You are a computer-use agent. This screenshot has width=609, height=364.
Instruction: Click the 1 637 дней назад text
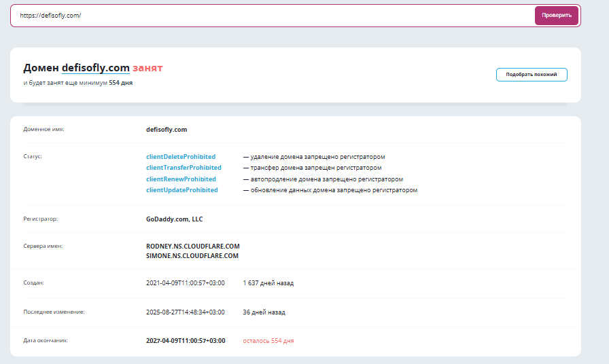268,283
